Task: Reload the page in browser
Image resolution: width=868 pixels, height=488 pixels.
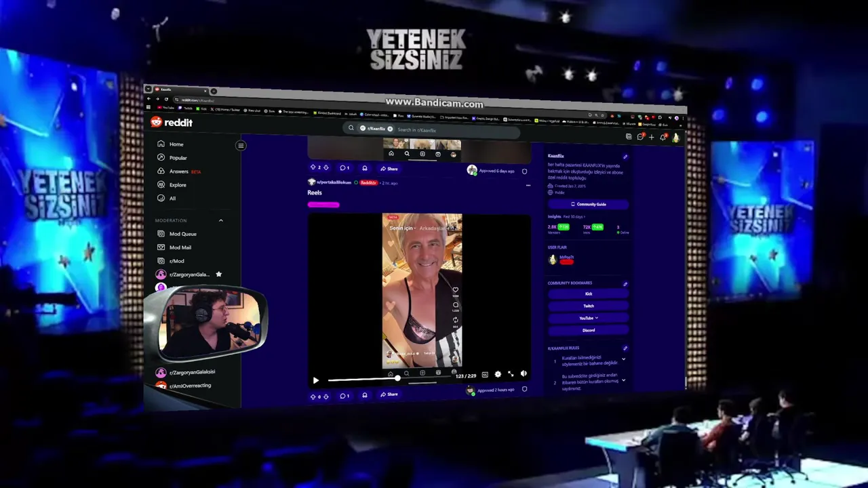Action: (166, 99)
